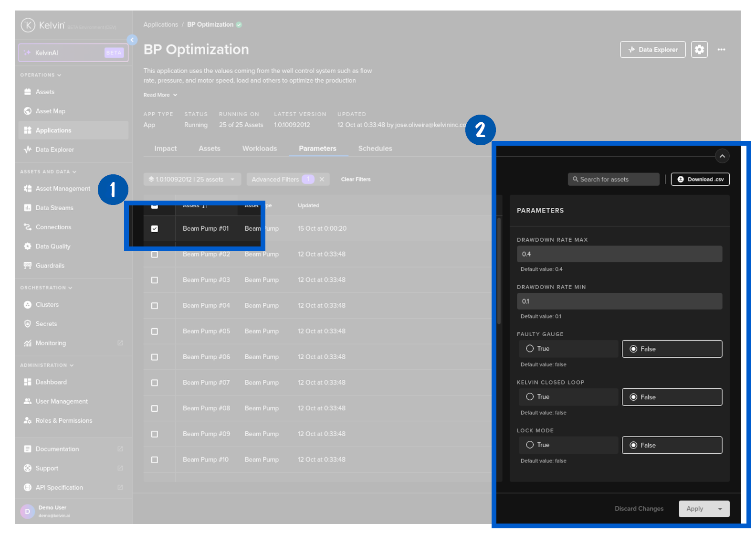This screenshot has height=535, width=756.
Task: Click the Download .csv button
Action: point(700,180)
